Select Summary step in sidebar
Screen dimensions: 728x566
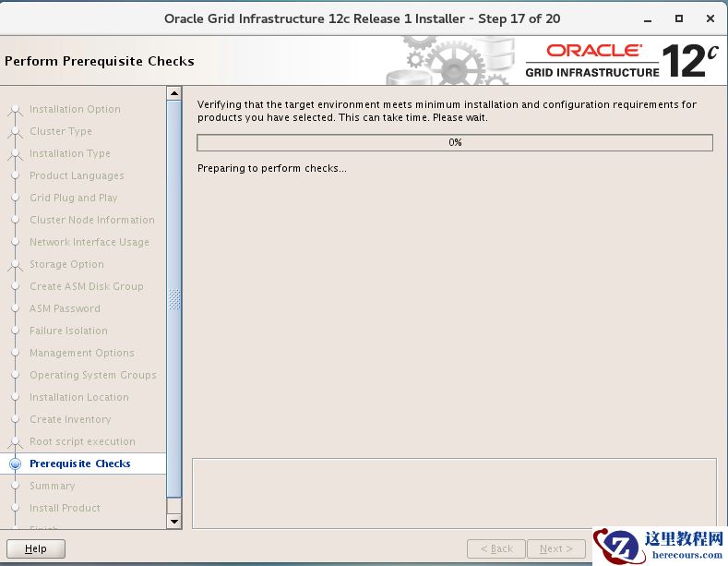tap(52, 486)
